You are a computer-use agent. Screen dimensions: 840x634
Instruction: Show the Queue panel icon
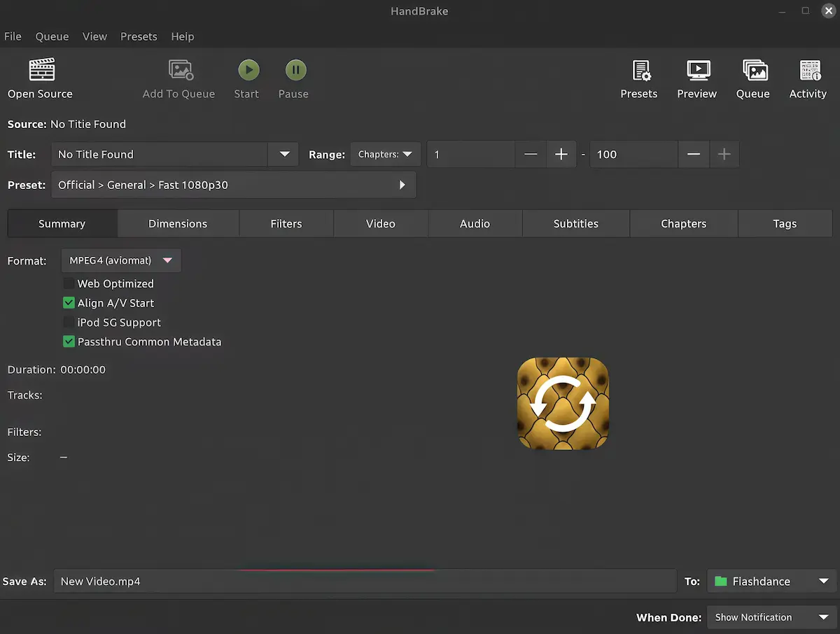752,77
